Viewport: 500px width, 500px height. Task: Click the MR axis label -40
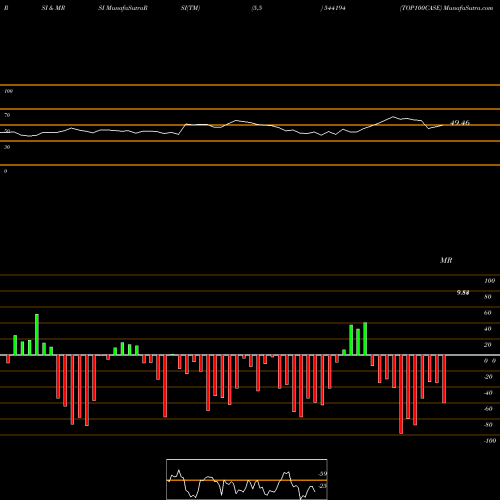pyautogui.click(x=488, y=393)
